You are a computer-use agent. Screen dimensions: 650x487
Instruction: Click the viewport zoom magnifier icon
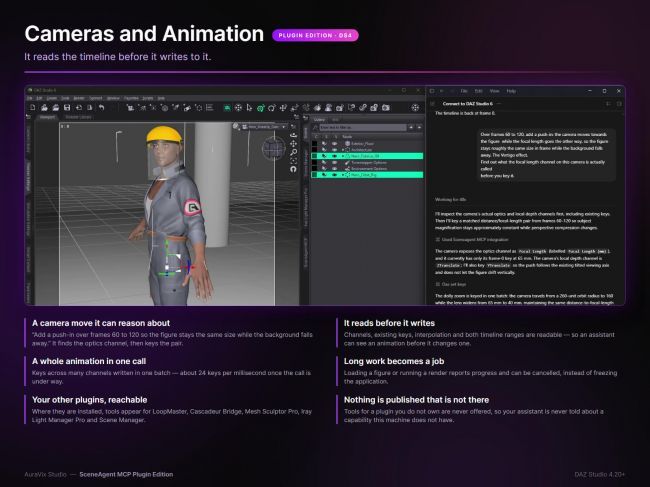click(x=293, y=152)
